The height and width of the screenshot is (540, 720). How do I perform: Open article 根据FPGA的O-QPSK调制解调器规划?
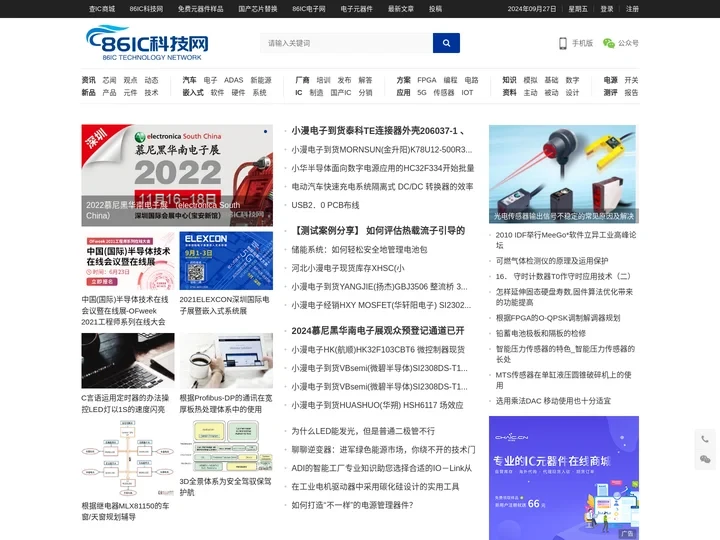[558, 318]
